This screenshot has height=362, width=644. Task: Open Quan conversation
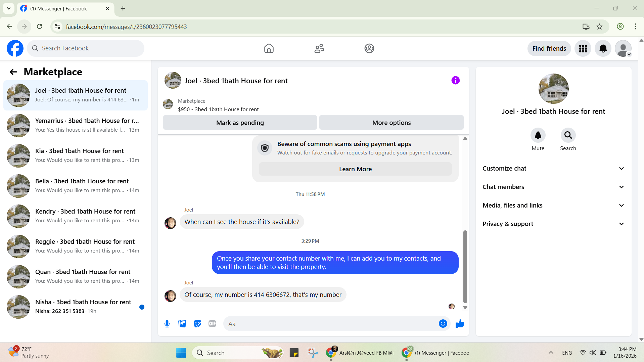click(76, 277)
